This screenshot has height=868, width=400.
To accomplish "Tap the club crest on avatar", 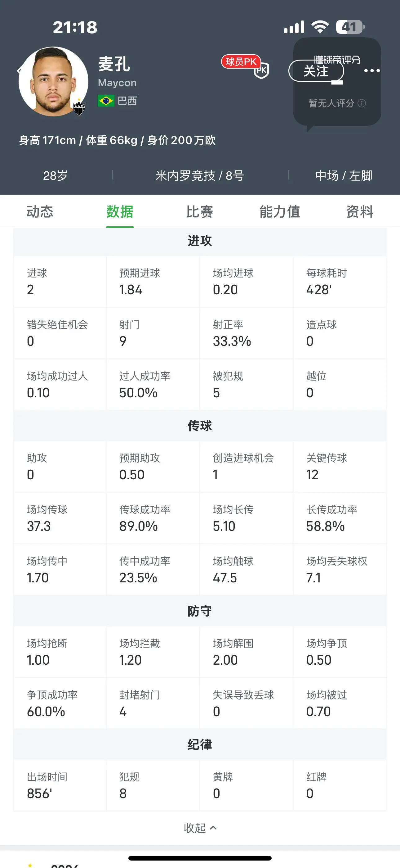I will (x=79, y=108).
